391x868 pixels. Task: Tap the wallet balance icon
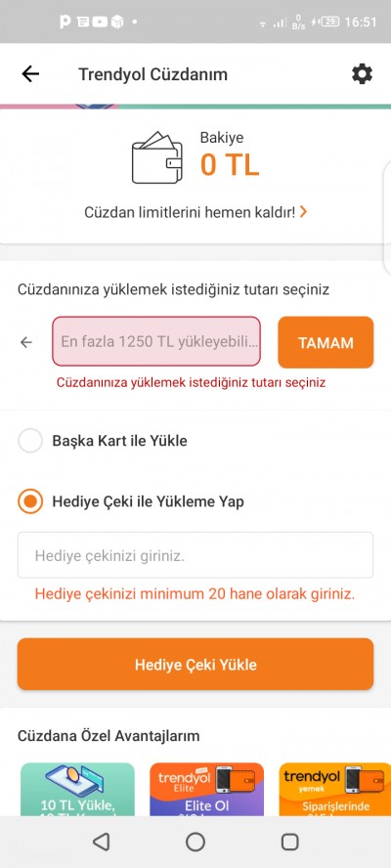pos(156,157)
